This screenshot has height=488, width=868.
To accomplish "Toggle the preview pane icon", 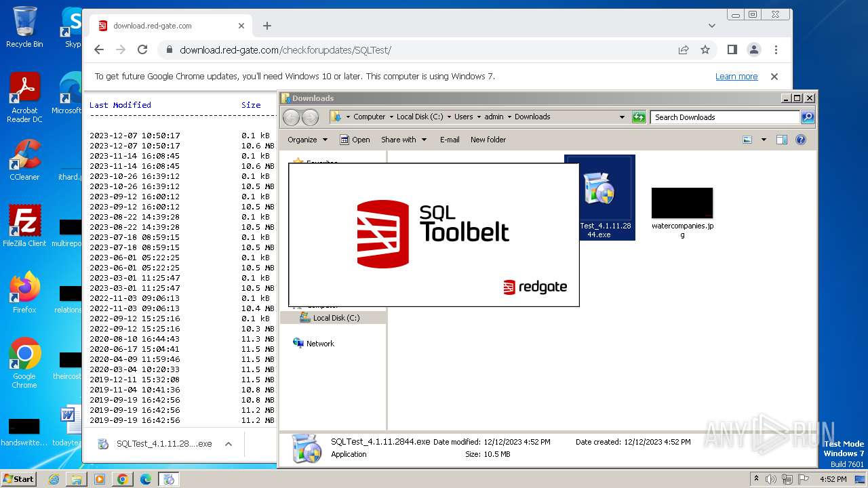I will 782,140.
